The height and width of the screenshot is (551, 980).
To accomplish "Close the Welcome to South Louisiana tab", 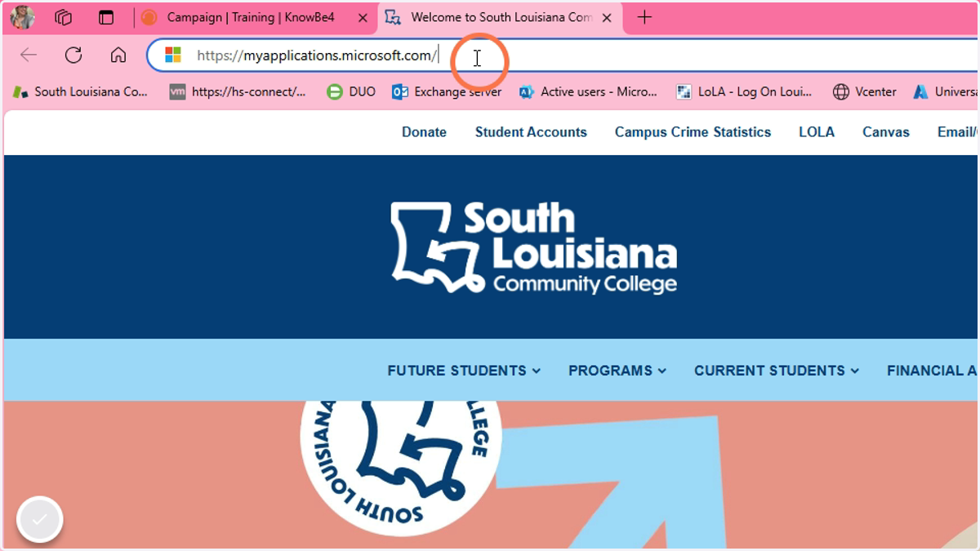I will click(606, 17).
